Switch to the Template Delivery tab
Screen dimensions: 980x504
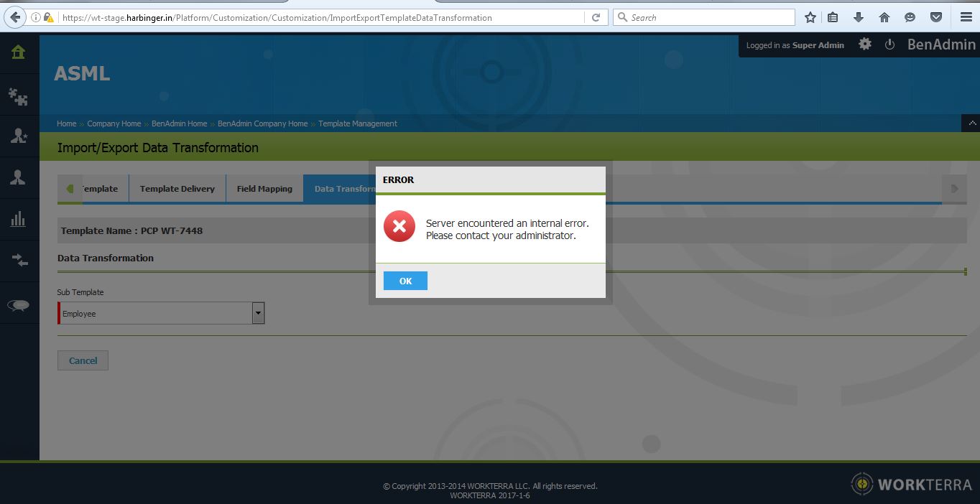point(177,189)
